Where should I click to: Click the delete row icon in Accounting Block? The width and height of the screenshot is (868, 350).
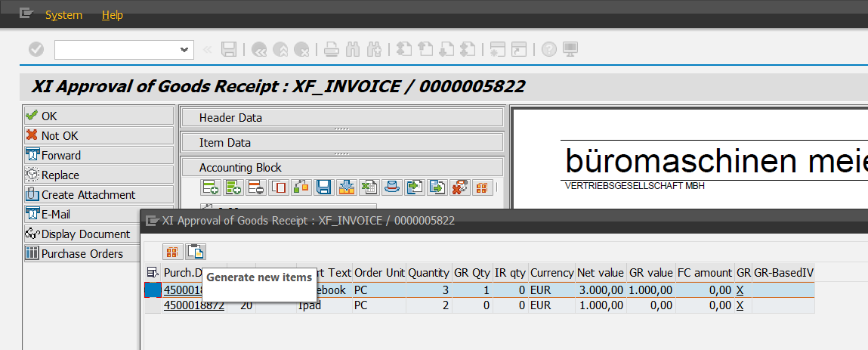256,187
